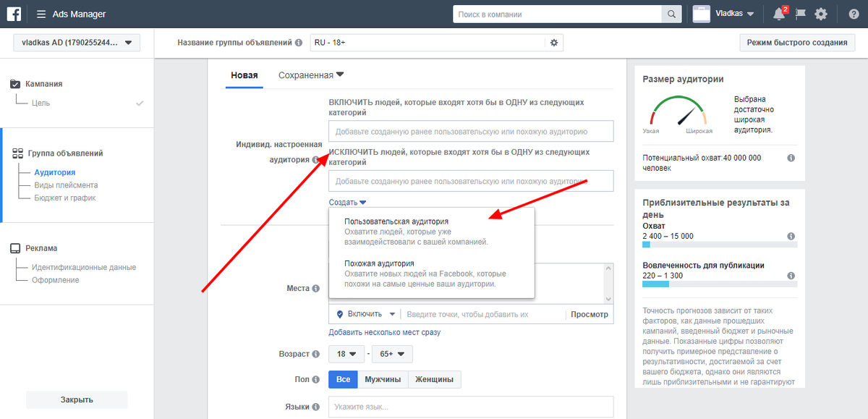Click the Группа объявлений grid icon
This screenshot has height=419, width=868.
click(x=18, y=153)
